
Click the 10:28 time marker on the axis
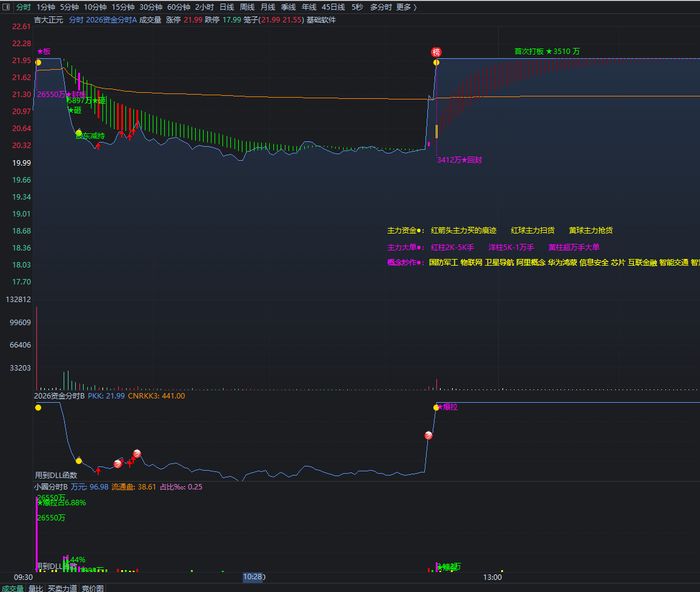(253, 577)
